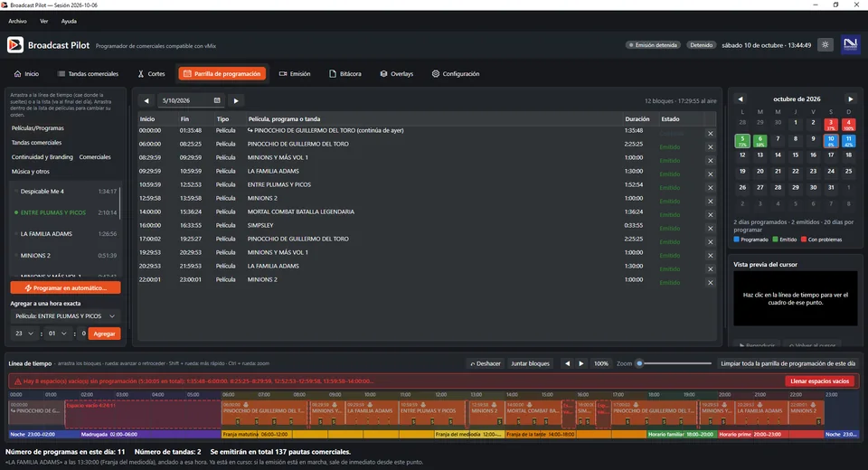This screenshot has height=470, width=868.
Task: Click the channel logo in the top-right corner
Action: pos(850,45)
